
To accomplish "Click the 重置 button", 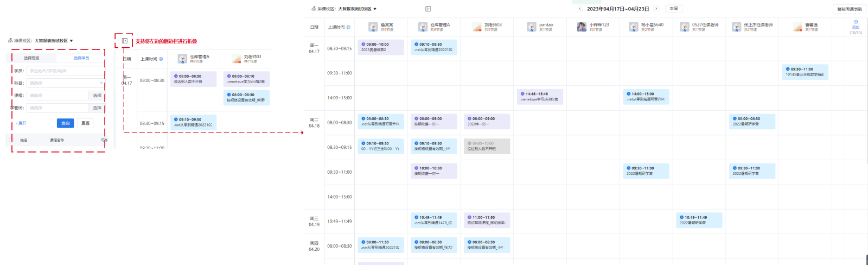I will point(85,123).
